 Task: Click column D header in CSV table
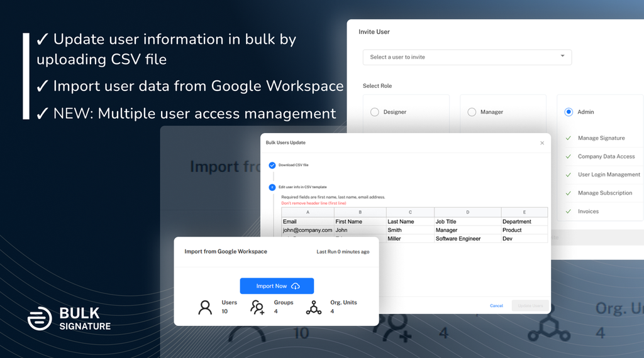(x=468, y=212)
